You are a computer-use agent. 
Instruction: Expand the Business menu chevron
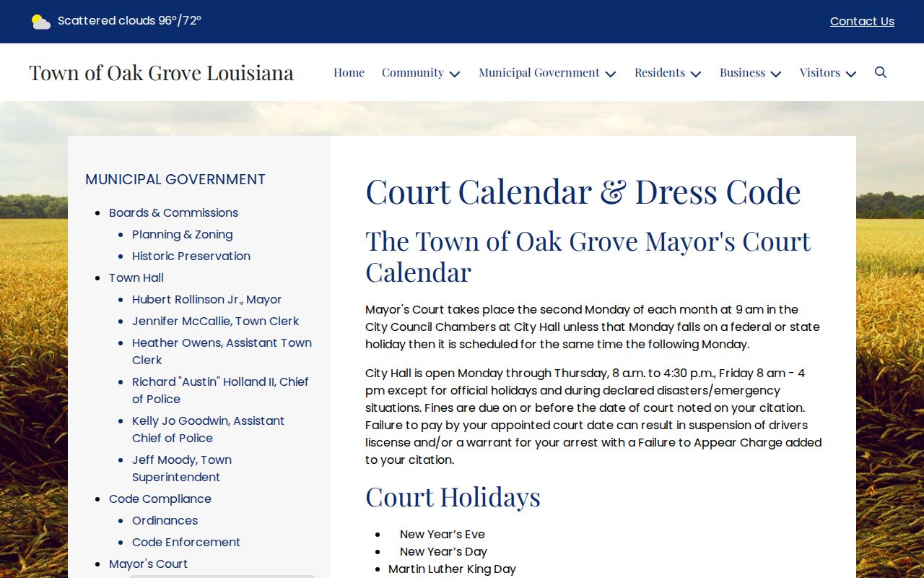pos(776,74)
